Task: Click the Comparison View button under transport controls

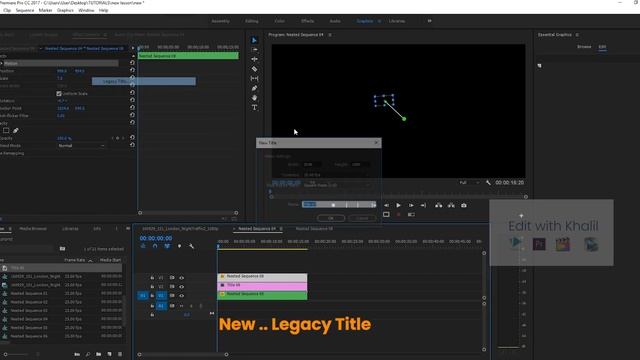Action: click(x=411, y=214)
